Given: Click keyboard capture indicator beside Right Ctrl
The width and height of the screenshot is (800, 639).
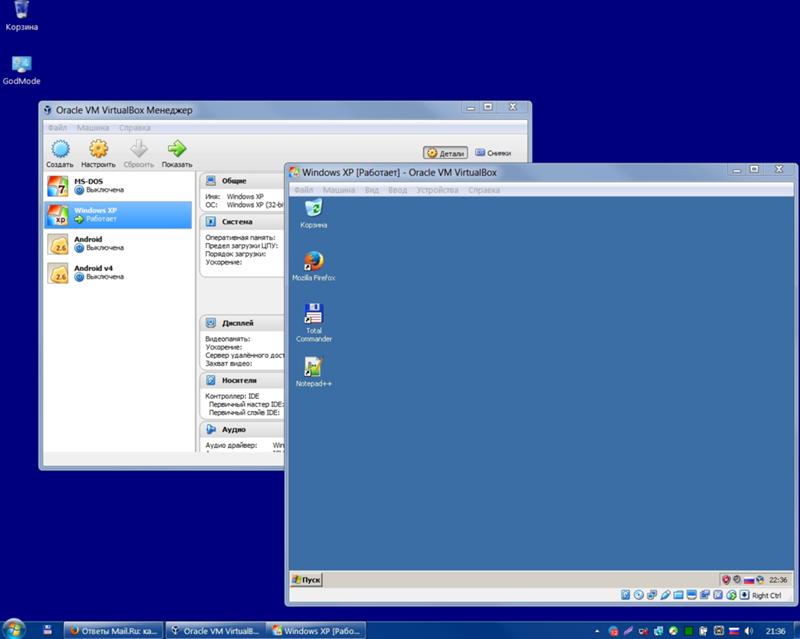Looking at the screenshot, I should 744,595.
